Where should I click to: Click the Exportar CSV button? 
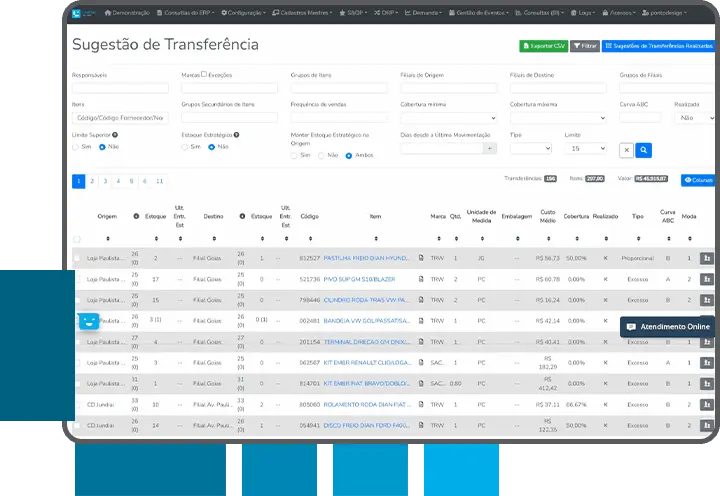coord(543,46)
